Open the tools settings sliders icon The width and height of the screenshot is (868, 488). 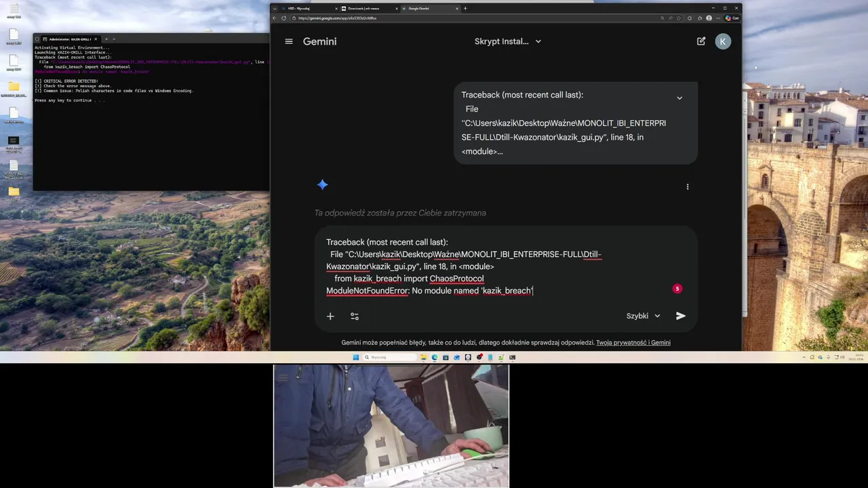pyautogui.click(x=355, y=316)
